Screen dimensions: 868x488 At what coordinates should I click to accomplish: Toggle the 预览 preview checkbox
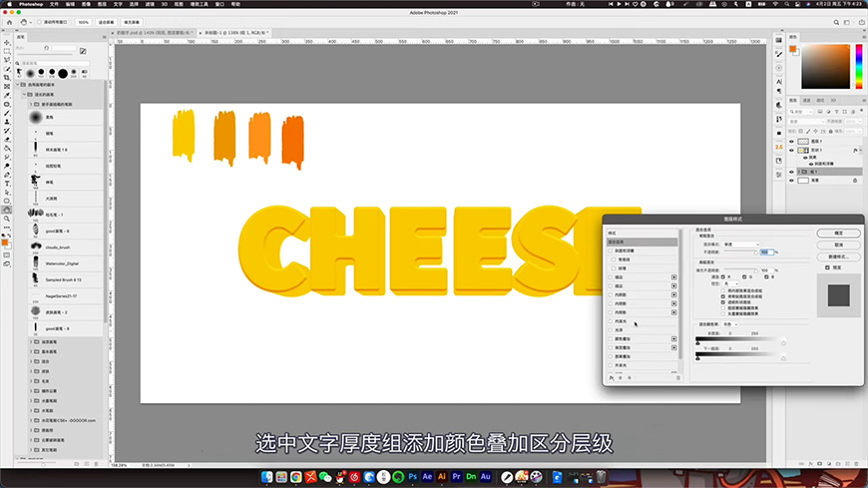(827, 267)
